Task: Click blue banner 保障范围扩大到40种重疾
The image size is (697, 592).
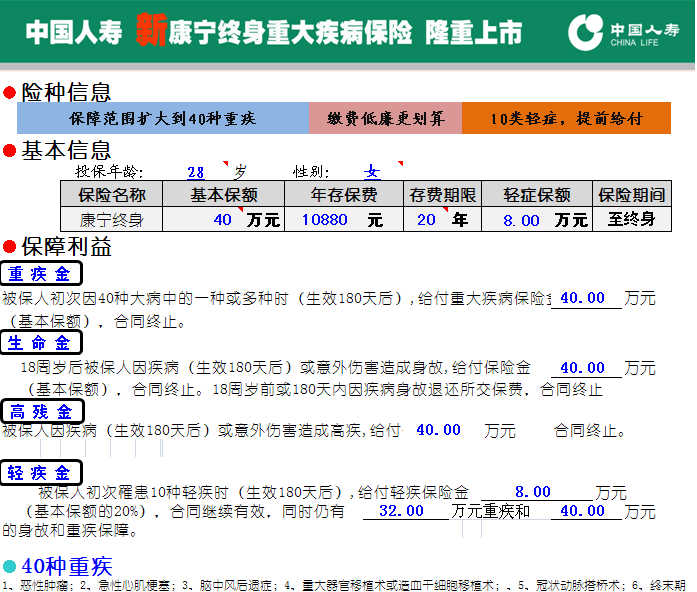Action: (x=163, y=118)
